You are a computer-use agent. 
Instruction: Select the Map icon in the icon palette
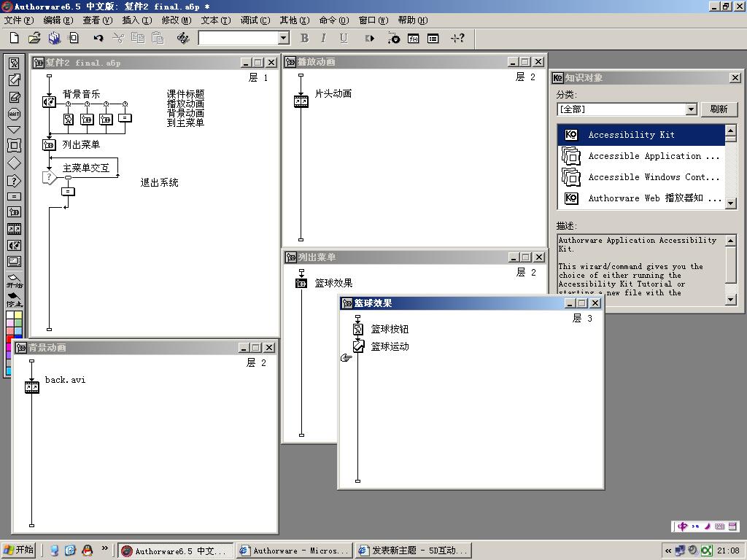15,212
